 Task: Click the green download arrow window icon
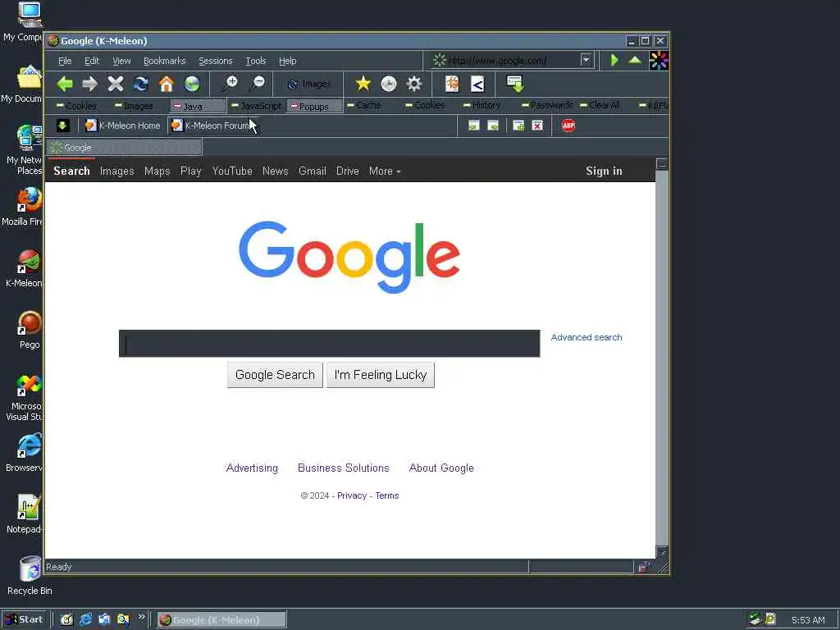(x=515, y=84)
